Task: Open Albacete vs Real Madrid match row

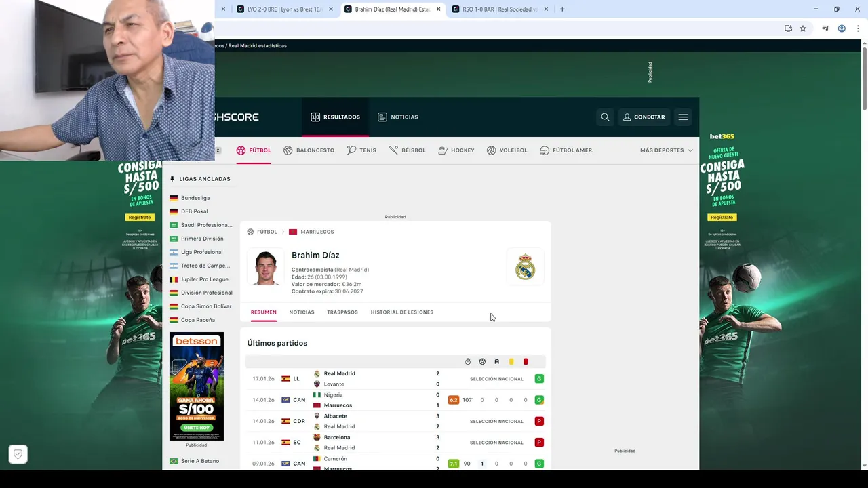Action: click(395, 421)
